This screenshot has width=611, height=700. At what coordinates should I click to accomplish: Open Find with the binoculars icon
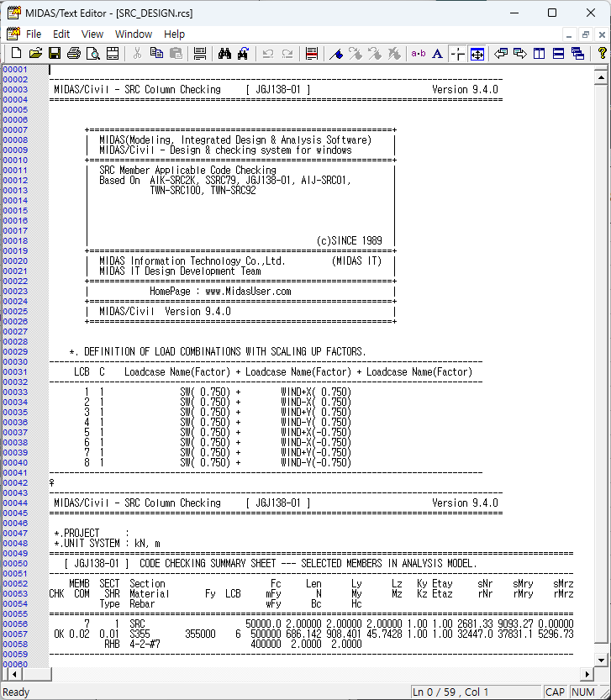224,54
